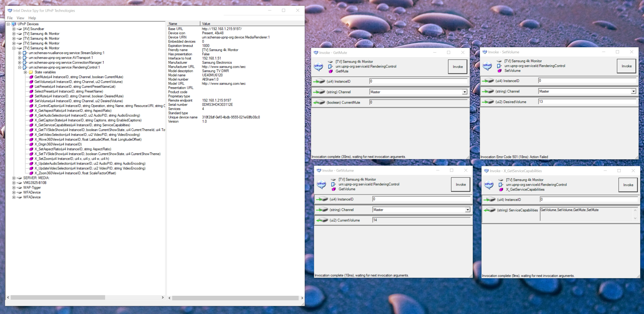Viewport: 644px width, 314px height.
Task: Click the SERVER: MEDIA device icon
Action: (x=19, y=178)
